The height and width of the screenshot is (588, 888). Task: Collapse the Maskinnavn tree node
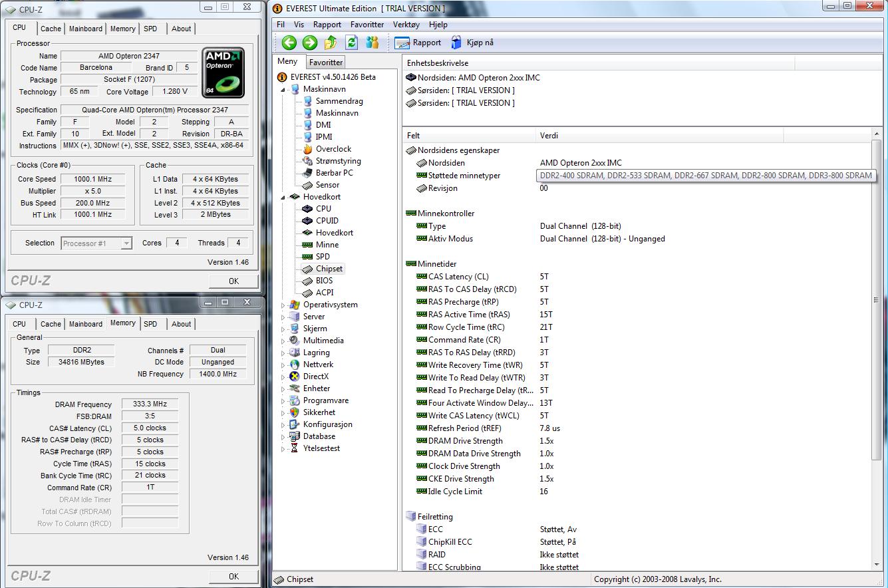click(283, 89)
